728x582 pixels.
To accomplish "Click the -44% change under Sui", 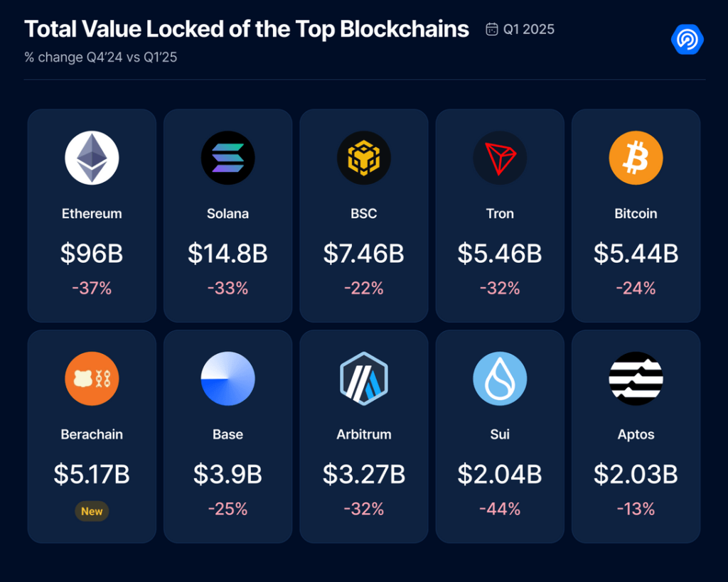I will click(x=500, y=509).
